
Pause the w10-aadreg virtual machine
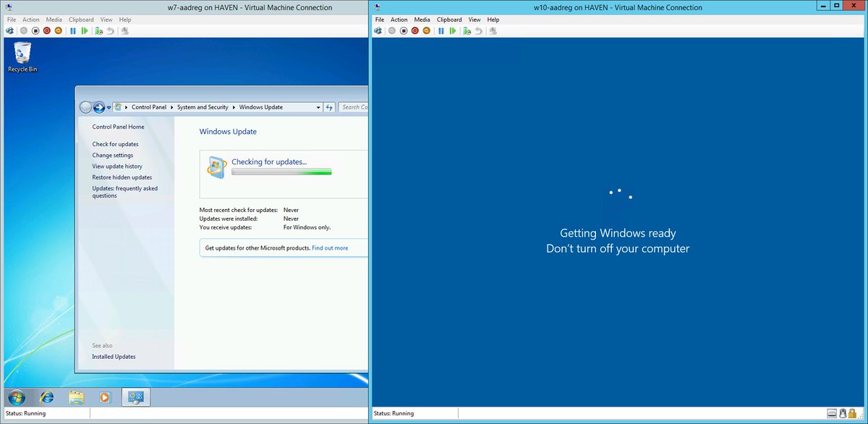click(441, 30)
